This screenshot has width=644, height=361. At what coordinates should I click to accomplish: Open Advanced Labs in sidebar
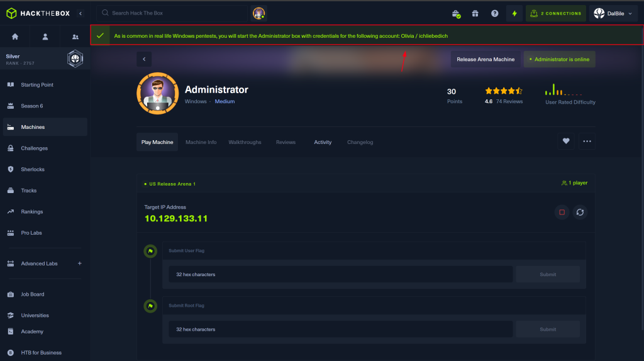tap(39, 264)
